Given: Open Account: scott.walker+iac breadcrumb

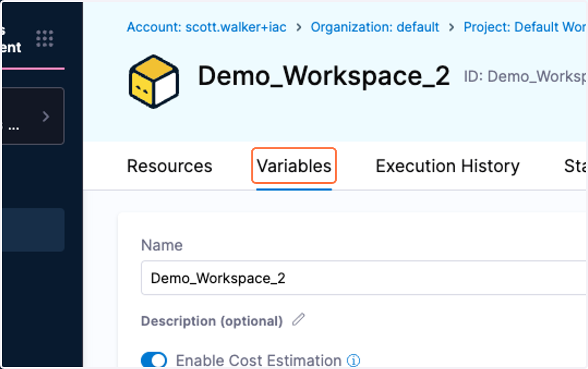Looking at the screenshot, I should (206, 27).
